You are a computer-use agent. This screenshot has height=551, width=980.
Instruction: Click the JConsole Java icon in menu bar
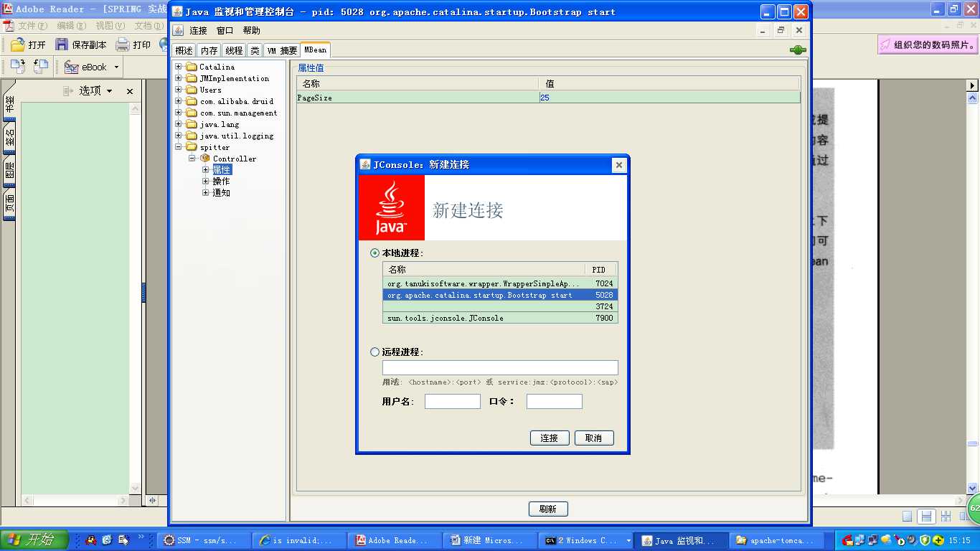point(178,30)
